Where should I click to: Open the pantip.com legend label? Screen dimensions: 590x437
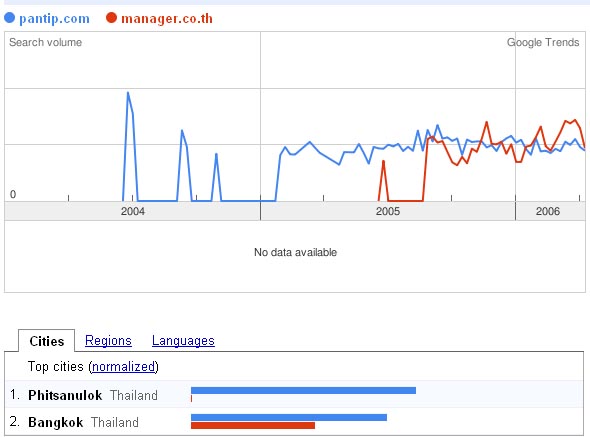(x=54, y=18)
